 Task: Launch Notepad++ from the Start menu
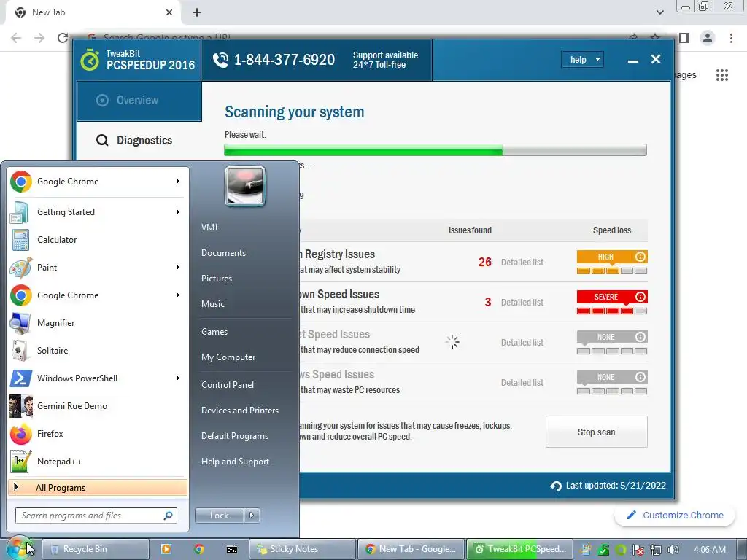click(x=98, y=461)
